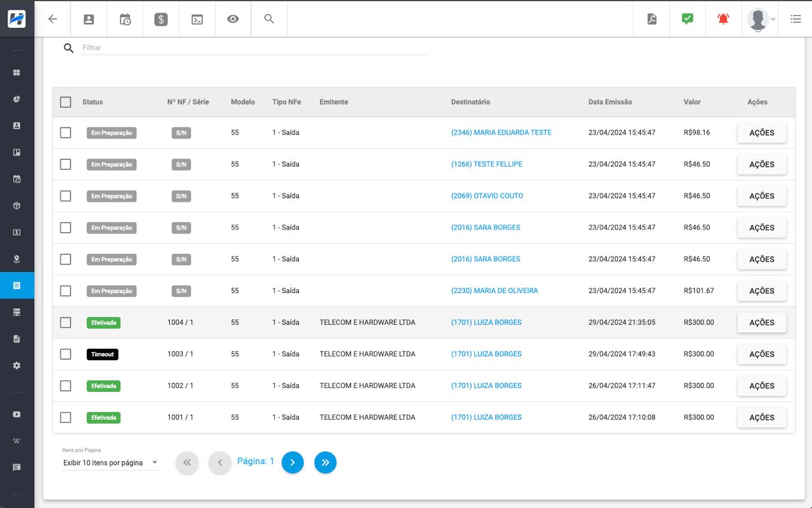Go to the next page
The width and height of the screenshot is (812, 508).
[292, 462]
